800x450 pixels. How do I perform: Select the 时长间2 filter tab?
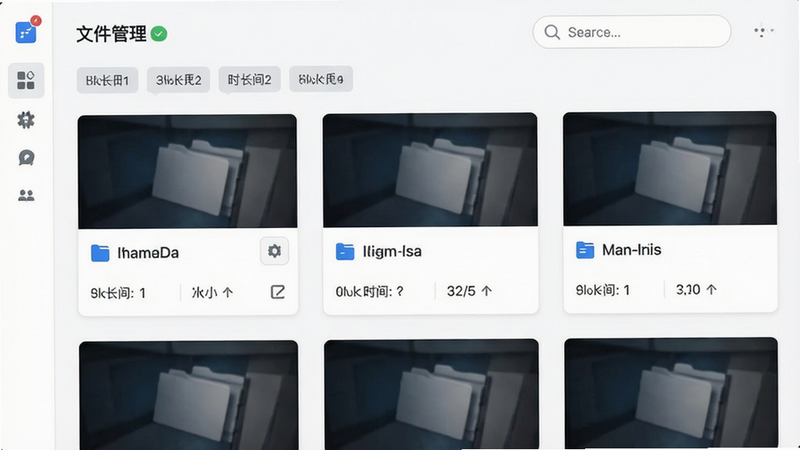click(x=249, y=80)
